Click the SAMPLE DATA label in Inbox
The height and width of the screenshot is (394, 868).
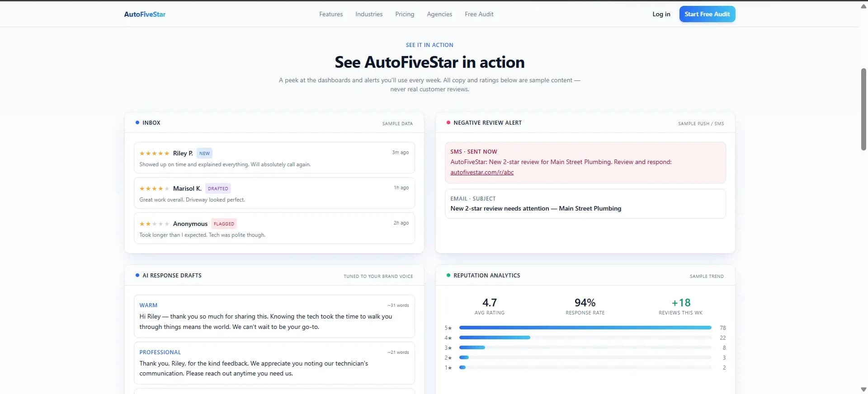pos(397,123)
